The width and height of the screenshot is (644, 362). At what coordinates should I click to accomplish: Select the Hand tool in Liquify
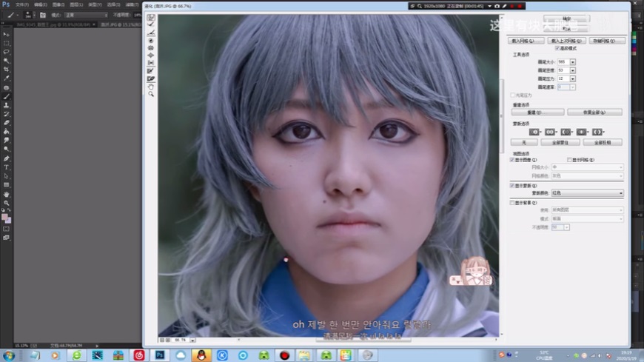click(151, 86)
